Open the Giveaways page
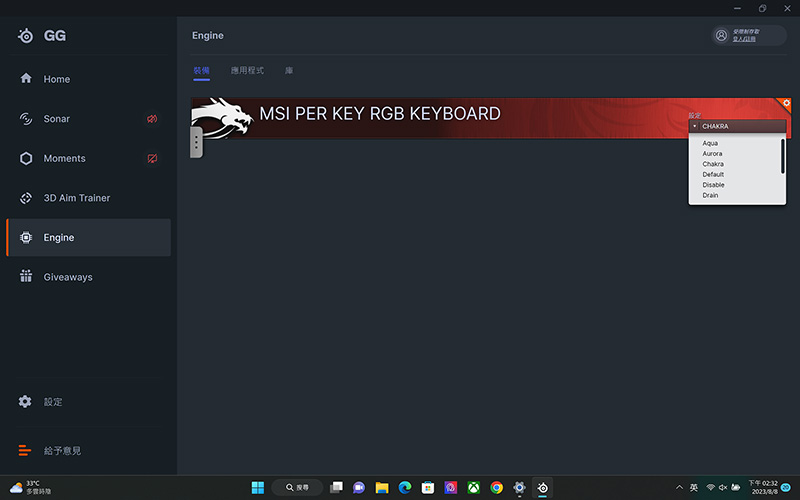800x500 pixels. coord(88,277)
